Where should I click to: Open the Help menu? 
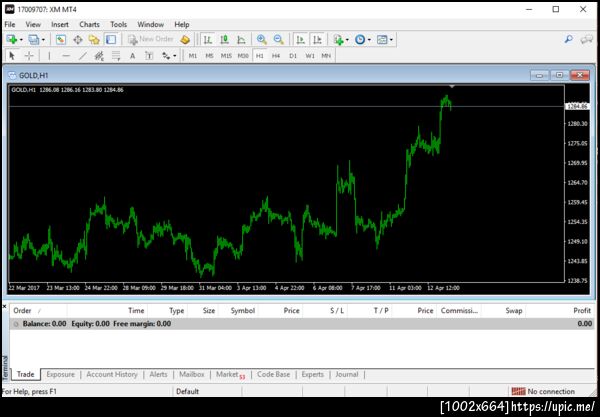[182, 24]
